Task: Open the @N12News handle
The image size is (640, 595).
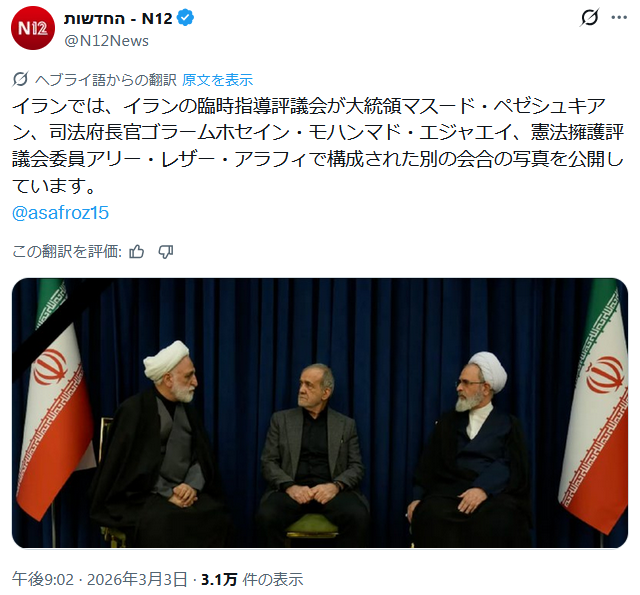Action: point(107,41)
